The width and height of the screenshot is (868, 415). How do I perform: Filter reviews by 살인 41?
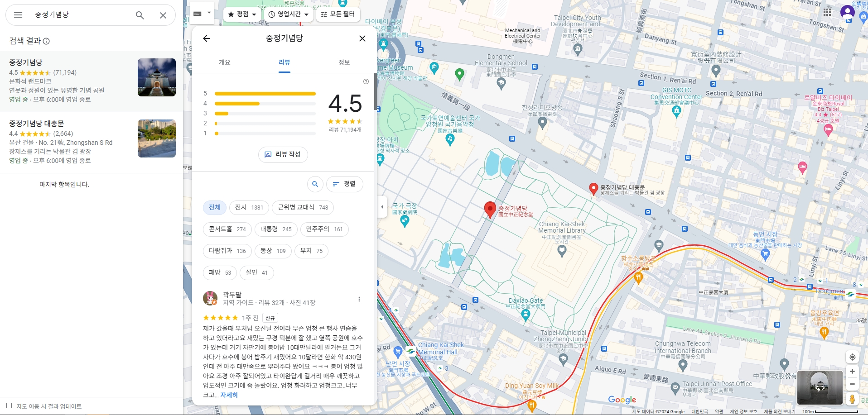coord(257,273)
